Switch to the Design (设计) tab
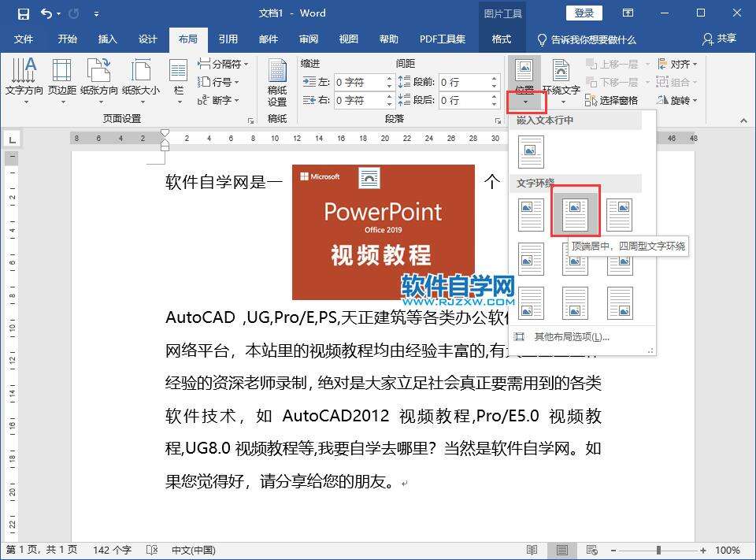Screen dimensions: 756x560 (148, 39)
